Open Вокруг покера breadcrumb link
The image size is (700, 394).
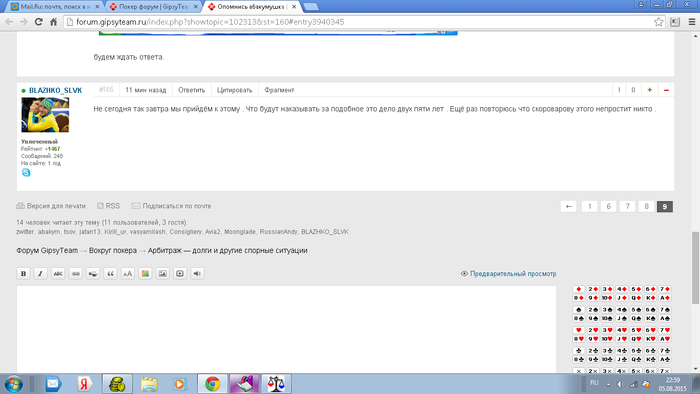point(112,250)
